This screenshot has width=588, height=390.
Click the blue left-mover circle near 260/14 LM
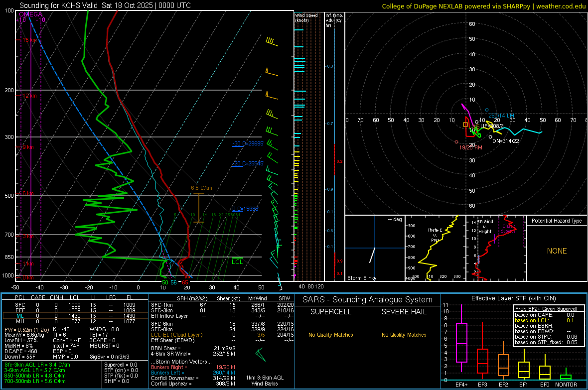tap(487, 110)
